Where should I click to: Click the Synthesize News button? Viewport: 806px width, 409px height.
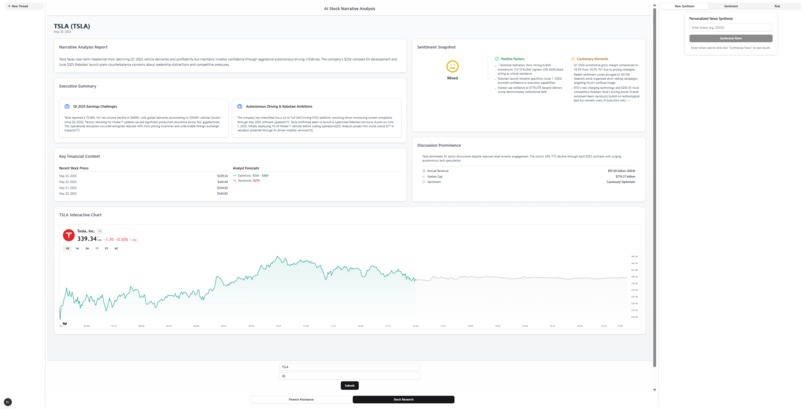(730, 39)
